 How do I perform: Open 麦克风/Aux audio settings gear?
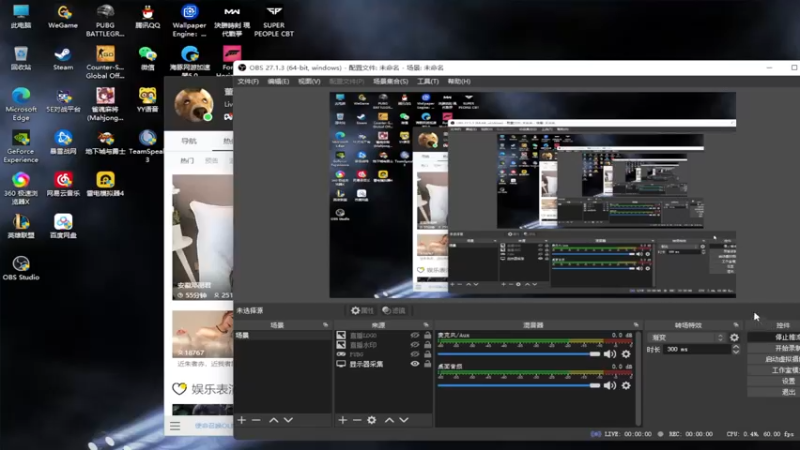point(626,354)
